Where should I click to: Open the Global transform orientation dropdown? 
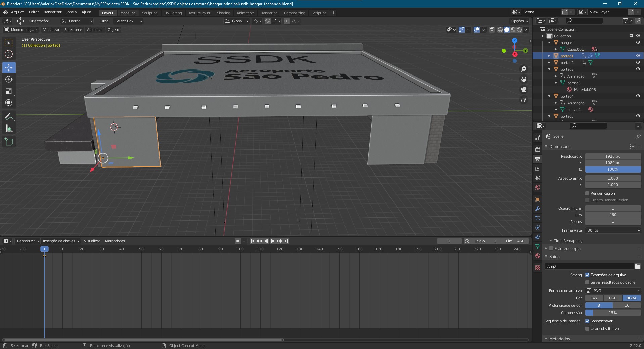237,21
